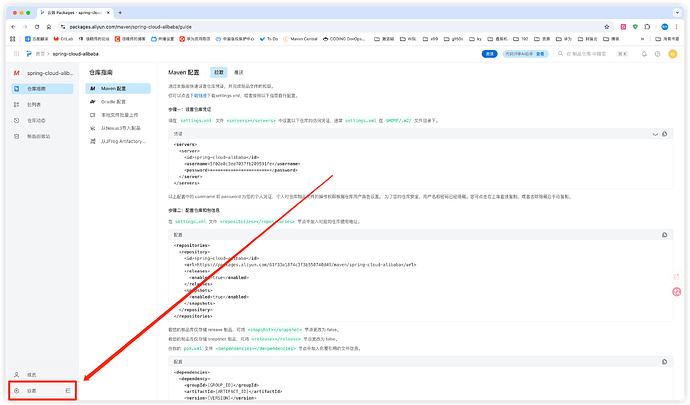
Task: Open the WSL bookmark folder
Action: 408,39
